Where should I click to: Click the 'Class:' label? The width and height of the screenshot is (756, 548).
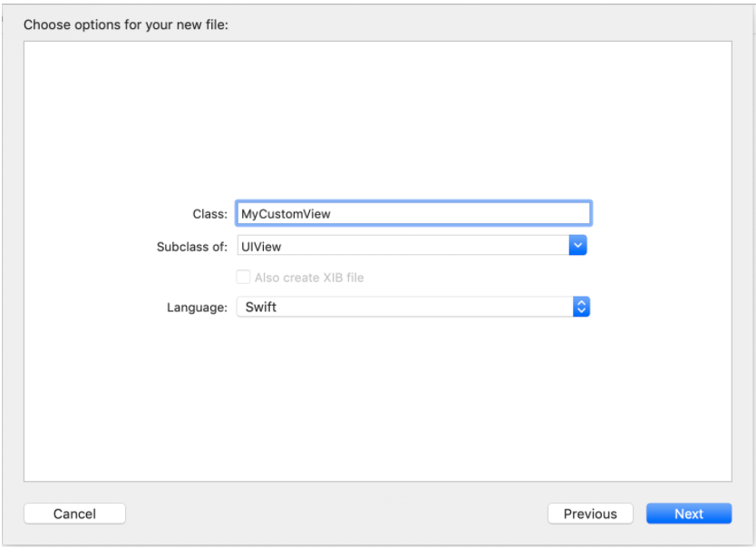(209, 214)
